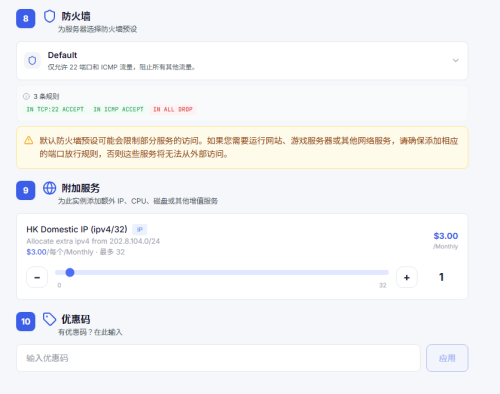Click the 附加服务 section heading
500x394 pixels.
81,188
